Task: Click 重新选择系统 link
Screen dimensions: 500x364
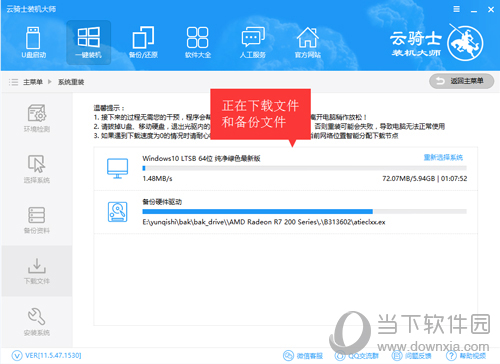Action: click(x=443, y=157)
